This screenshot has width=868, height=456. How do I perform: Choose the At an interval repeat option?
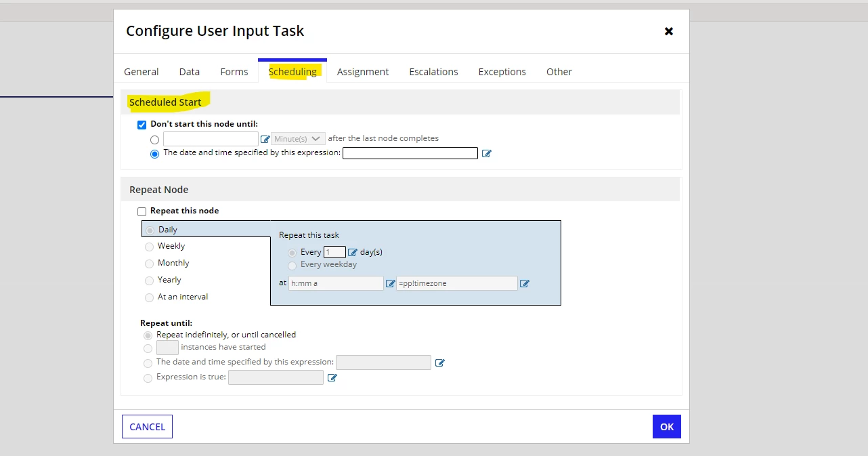point(149,297)
